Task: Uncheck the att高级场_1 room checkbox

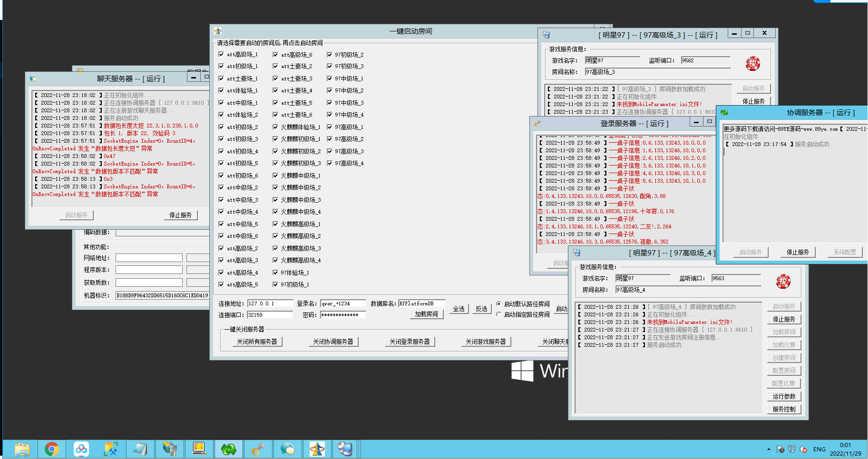Action: 221,54
